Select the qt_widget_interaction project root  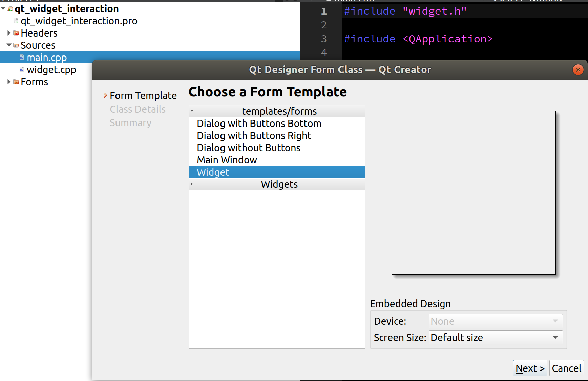(x=66, y=9)
